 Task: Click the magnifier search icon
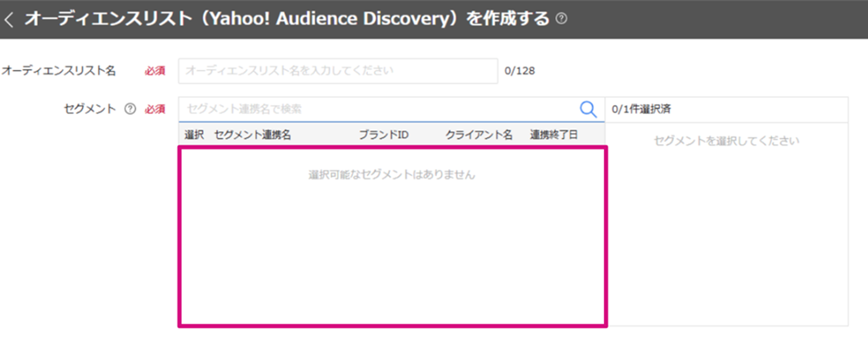pos(588,109)
